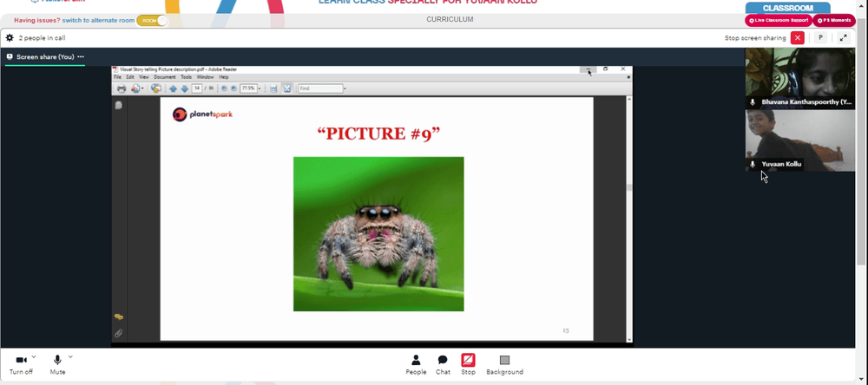
Task: Open the Pages panel icon in Reader sidebar
Action: 118,105
